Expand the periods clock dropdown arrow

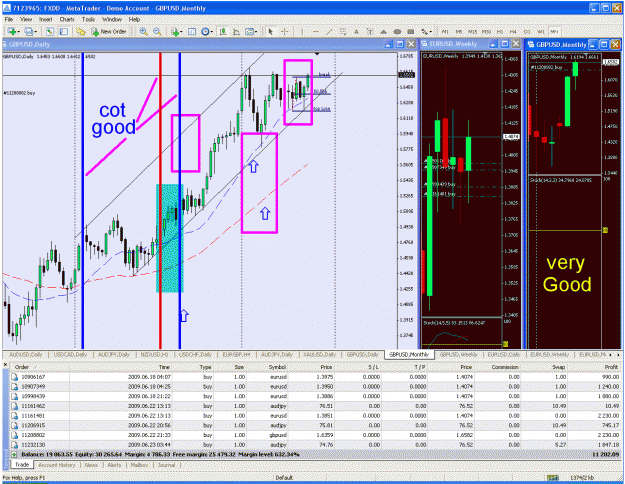212,31
